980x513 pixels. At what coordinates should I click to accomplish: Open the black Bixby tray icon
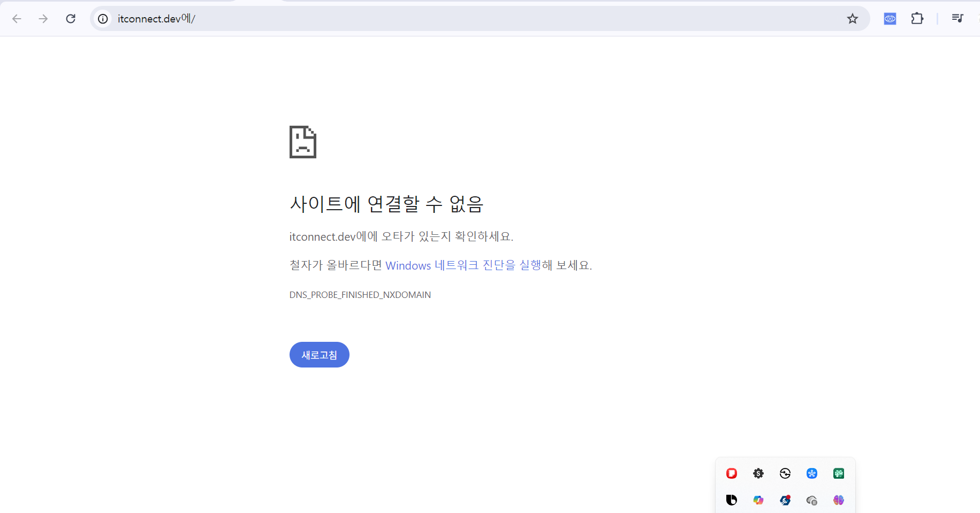[732, 500]
